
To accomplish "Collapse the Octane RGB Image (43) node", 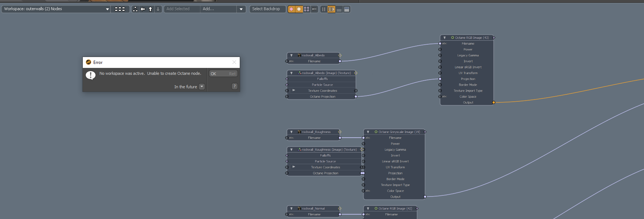I will [444, 38].
